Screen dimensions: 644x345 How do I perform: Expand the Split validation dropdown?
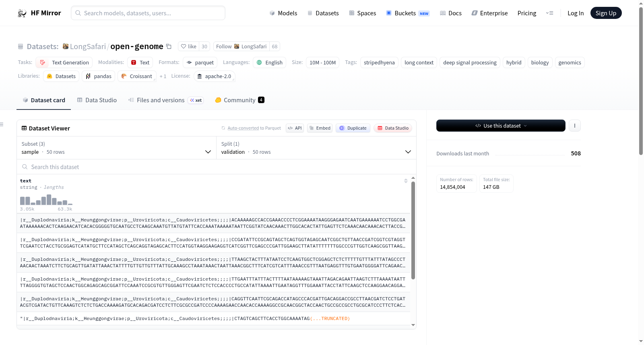316,148
